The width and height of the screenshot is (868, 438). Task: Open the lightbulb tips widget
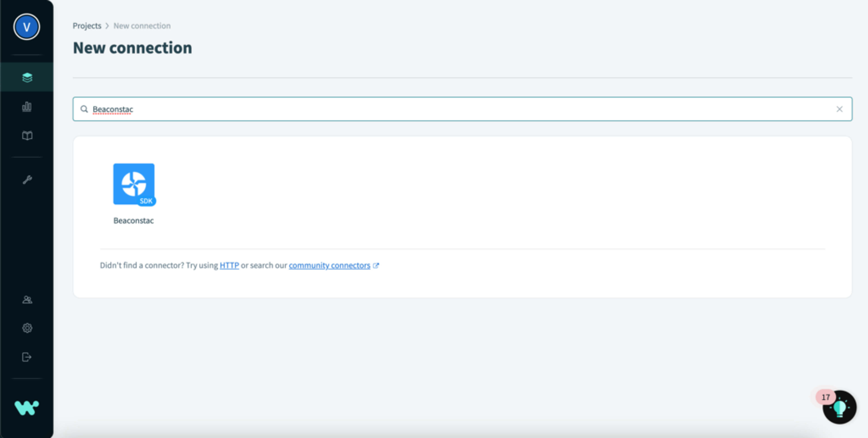pyautogui.click(x=840, y=407)
